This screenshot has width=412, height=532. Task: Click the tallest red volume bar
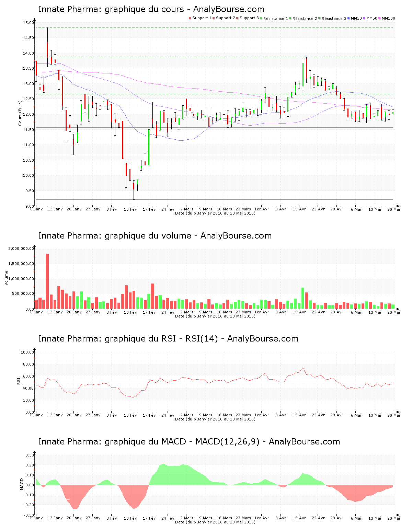[x=47, y=281]
